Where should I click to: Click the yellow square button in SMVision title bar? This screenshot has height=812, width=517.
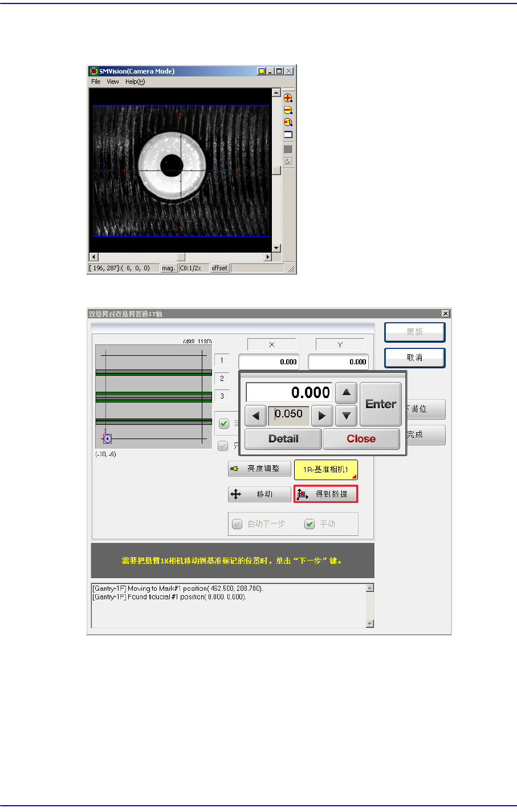262,71
